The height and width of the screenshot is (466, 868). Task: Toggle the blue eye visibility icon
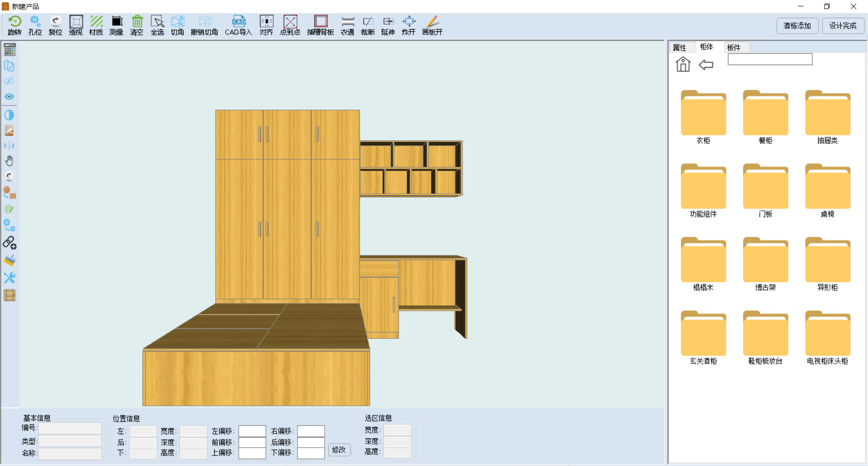click(x=9, y=96)
